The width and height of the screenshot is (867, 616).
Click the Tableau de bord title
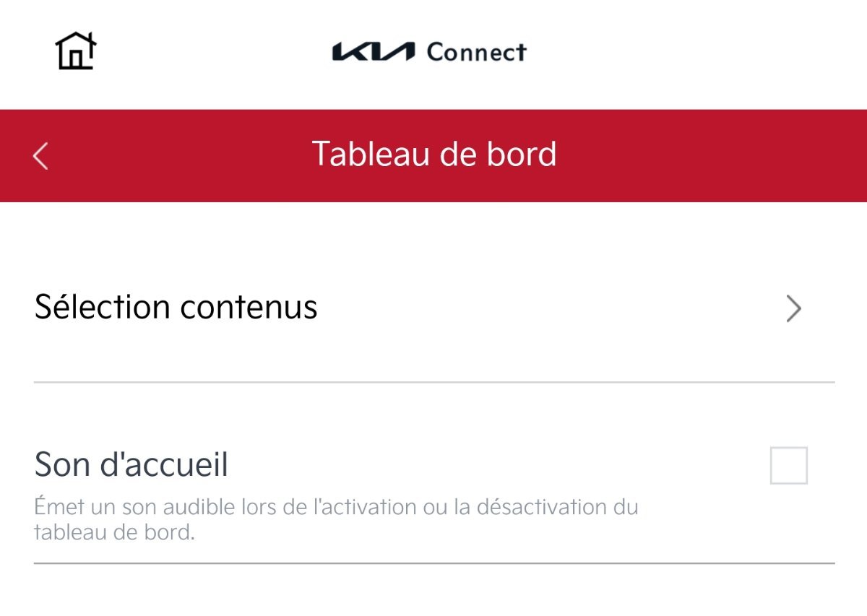coord(434,154)
